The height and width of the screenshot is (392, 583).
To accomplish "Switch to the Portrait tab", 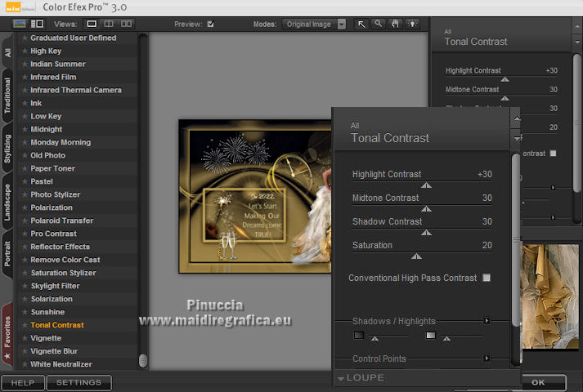I will pyautogui.click(x=7, y=253).
